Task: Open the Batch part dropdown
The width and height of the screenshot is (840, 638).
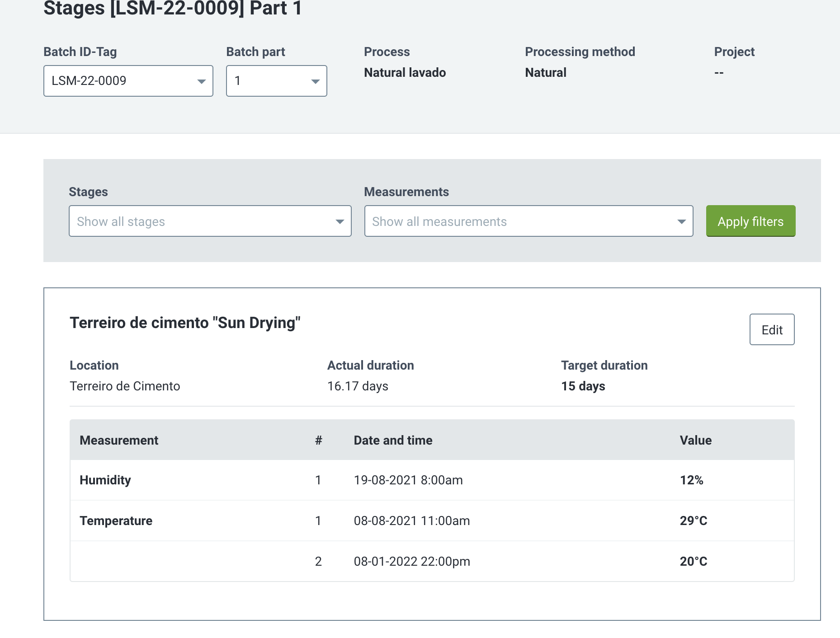Action: tap(276, 81)
